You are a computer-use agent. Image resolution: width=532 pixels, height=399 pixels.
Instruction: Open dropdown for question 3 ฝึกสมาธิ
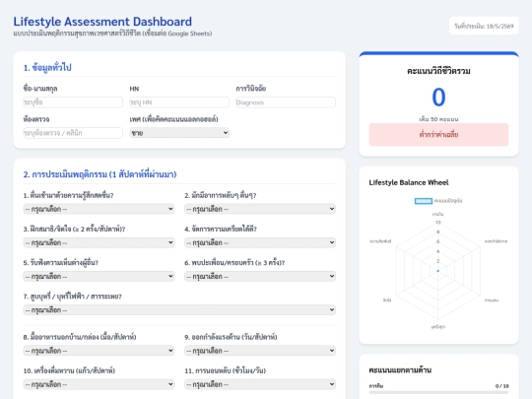99,242
